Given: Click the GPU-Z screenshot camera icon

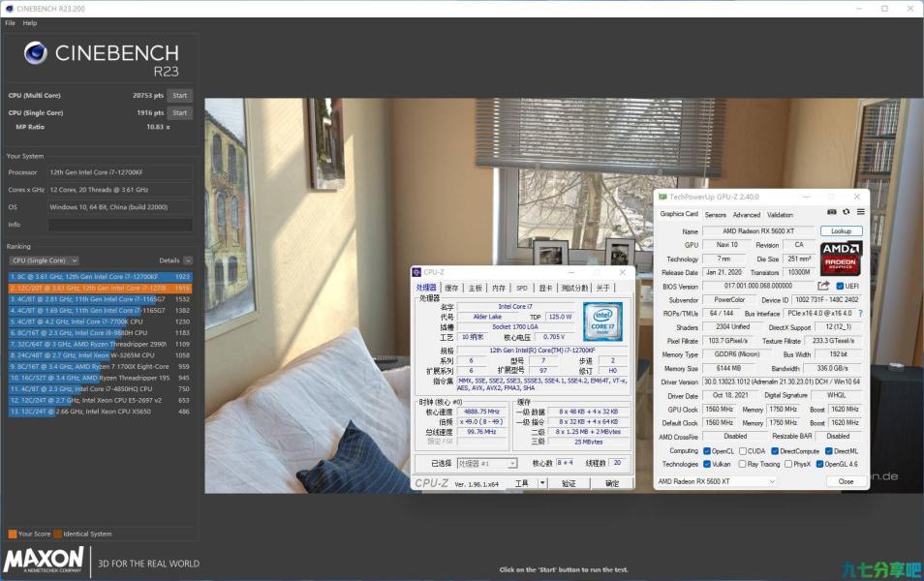Looking at the screenshot, I should click(831, 212).
